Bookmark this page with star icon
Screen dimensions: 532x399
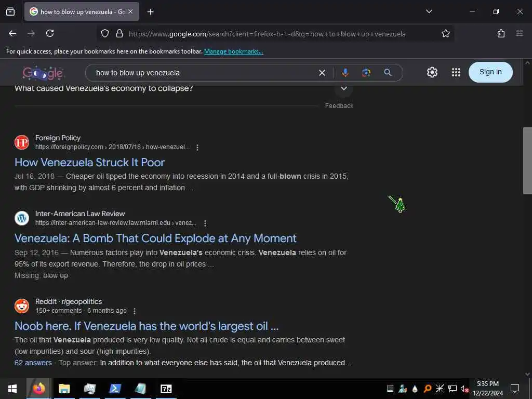pyautogui.click(x=445, y=34)
